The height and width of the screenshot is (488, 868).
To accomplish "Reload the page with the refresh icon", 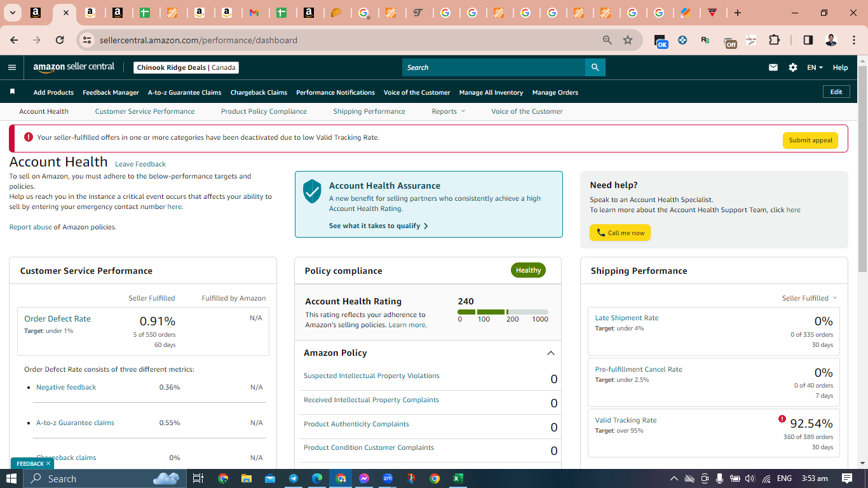I will (60, 40).
